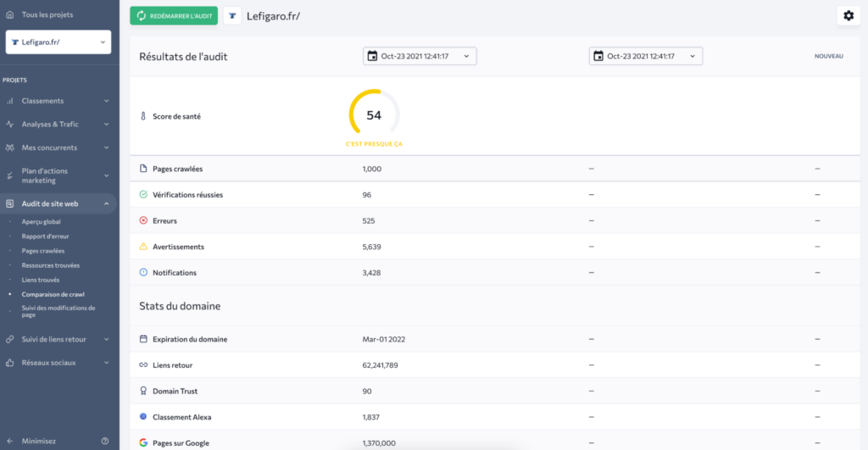Click the Pages crawlées value 1,000
The width and height of the screenshot is (868, 450).
point(372,169)
